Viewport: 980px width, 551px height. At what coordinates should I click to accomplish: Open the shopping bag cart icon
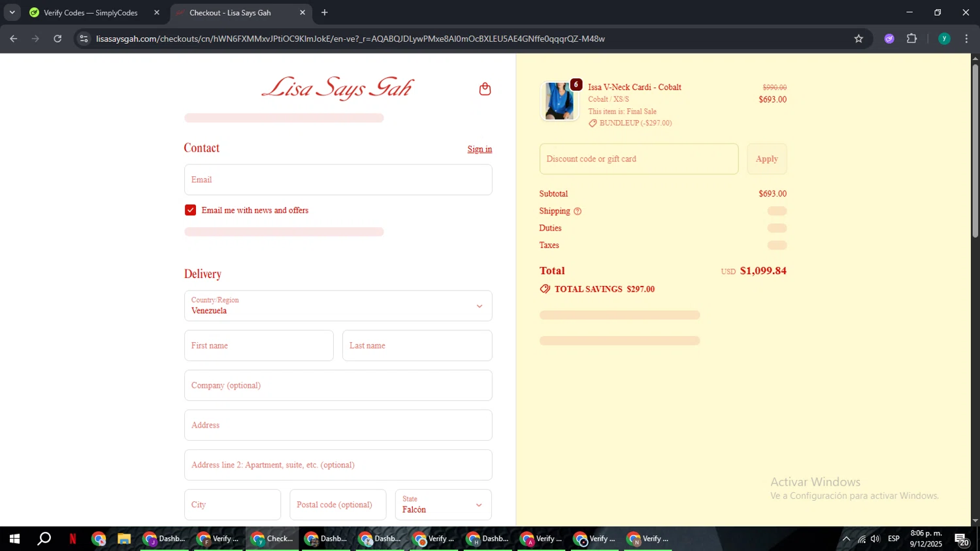(485, 89)
